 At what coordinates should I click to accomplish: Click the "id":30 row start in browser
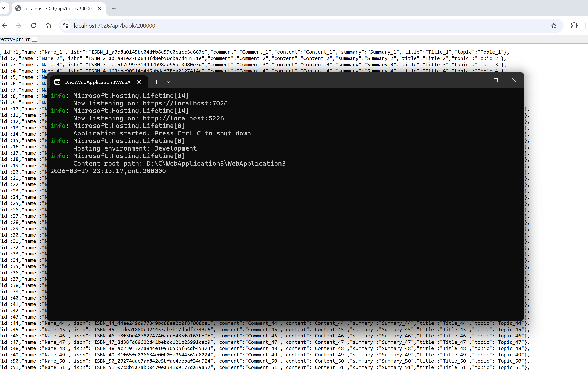10,235
